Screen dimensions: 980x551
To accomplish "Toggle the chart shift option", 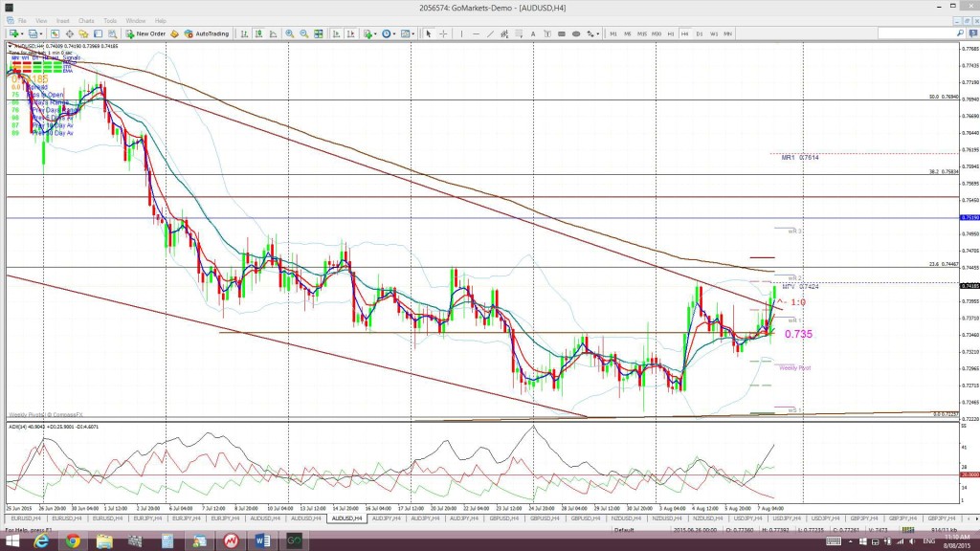I will coord(350,33).
